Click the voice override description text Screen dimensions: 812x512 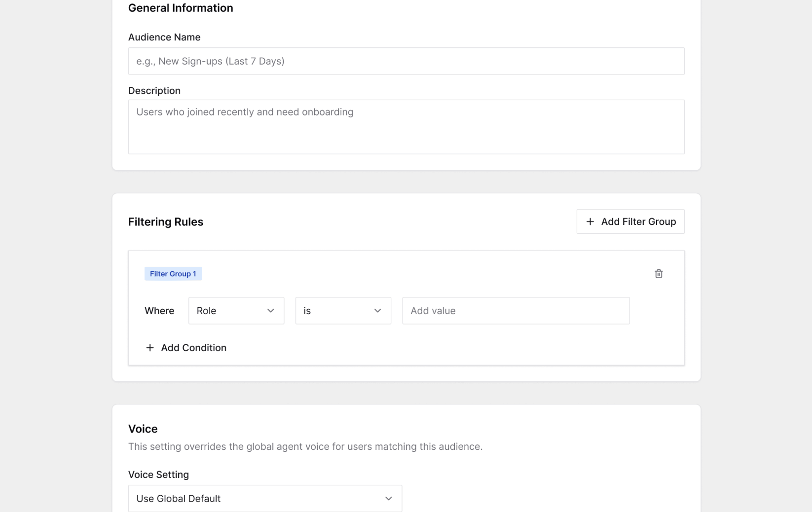(x=305, y=446)
